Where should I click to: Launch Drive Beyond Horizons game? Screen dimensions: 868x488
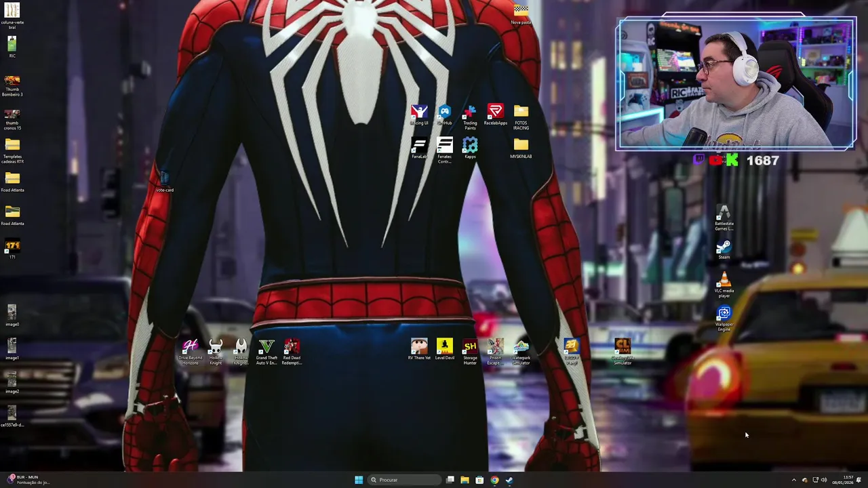click(190, 352)
